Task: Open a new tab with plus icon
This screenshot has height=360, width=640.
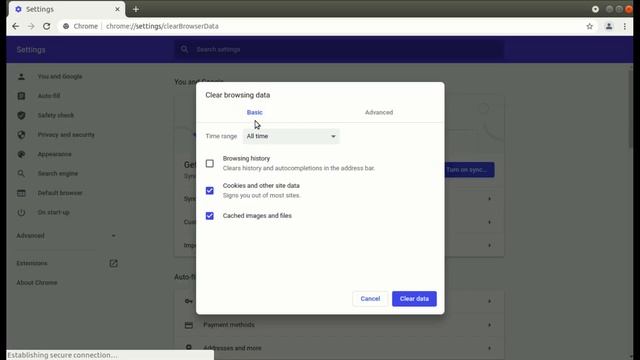Action: pyautogui.click(x=136, y=9)
